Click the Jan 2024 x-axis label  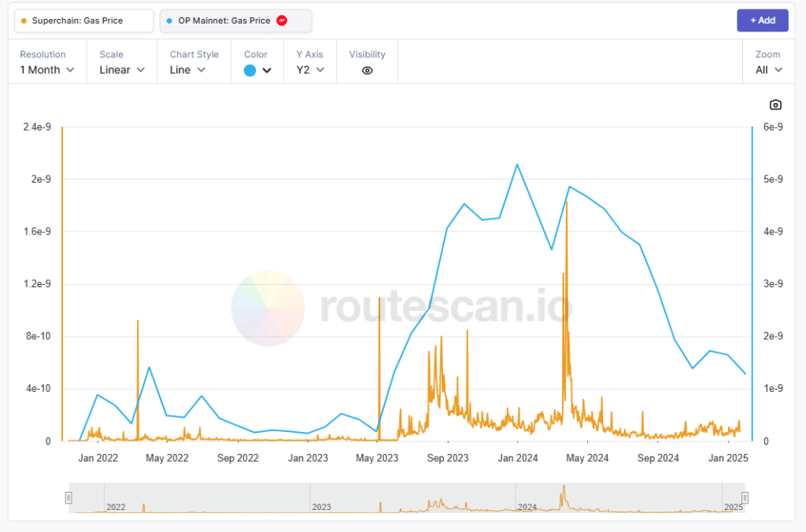point(518,458)
